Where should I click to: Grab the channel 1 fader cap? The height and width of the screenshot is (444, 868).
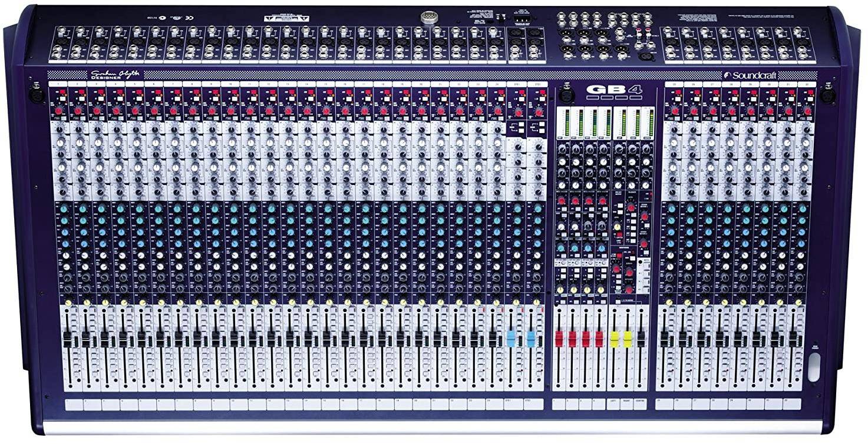coord(67,339)
